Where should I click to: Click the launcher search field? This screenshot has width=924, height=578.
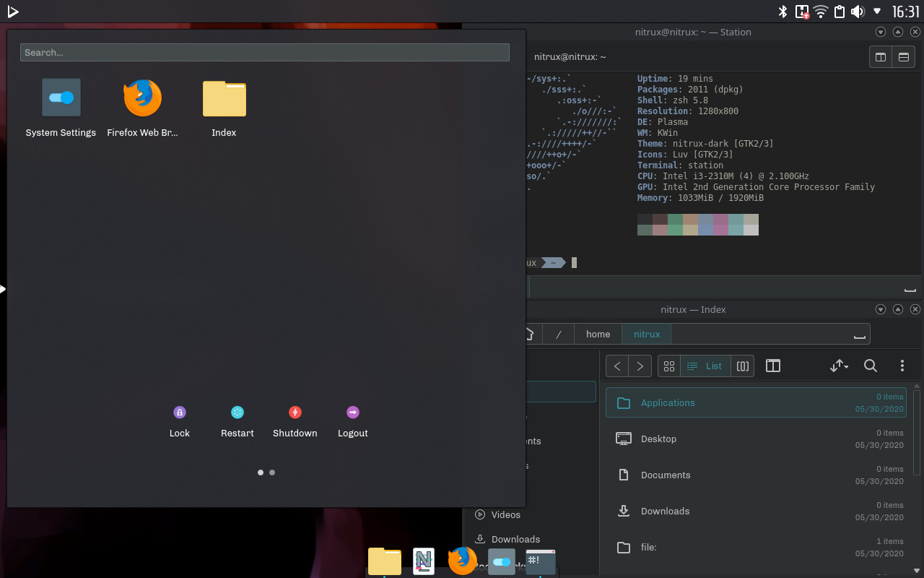tap(264, 52)
